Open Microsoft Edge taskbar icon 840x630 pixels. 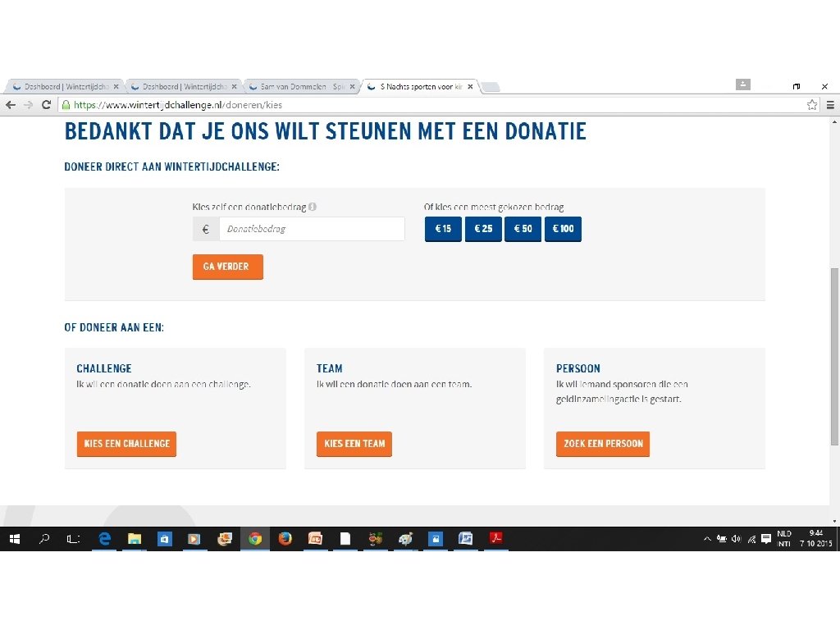104,538
